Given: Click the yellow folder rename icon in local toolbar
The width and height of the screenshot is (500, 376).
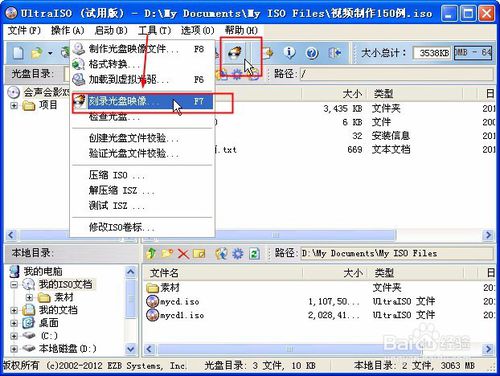Looking at the screenshot, I should point(199,254).
